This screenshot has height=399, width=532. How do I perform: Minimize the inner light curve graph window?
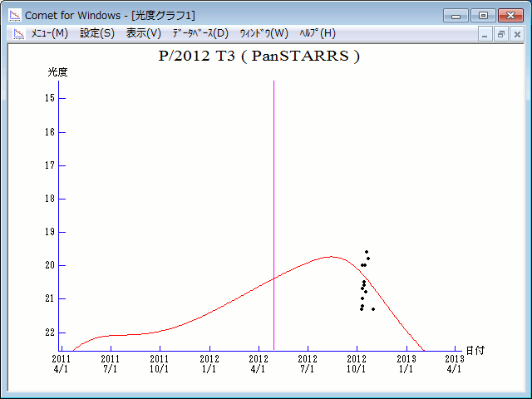tap(485, 34)
